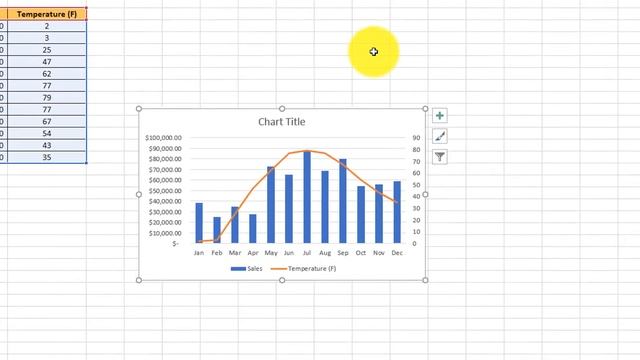The width and height of the screenshot is (640, 360).
Task: Select the Sales legend entry
Action: pos(247,269)
